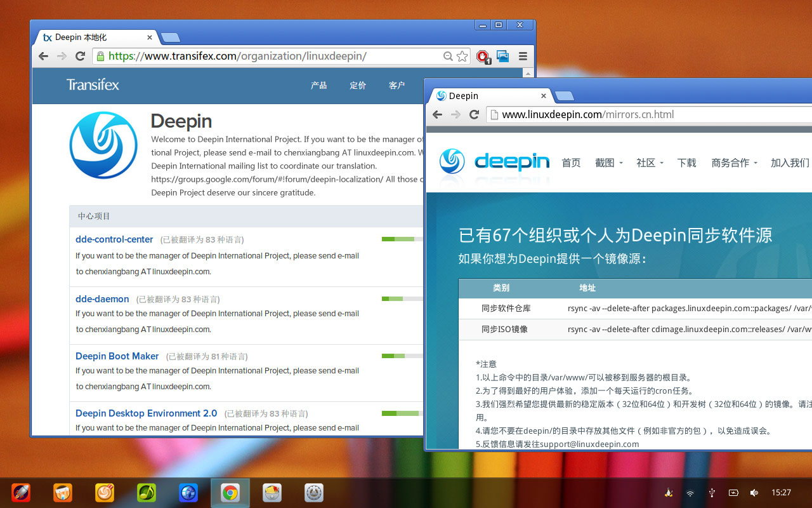Close the 'Deepin 本地化' tab
This screenshot has width=812, height=508.
pos(150,37)
